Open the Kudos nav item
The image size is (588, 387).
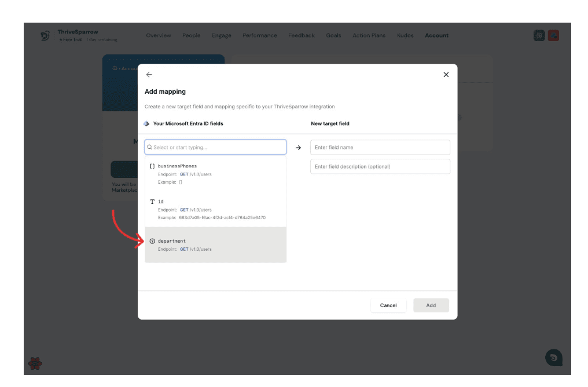405,35
